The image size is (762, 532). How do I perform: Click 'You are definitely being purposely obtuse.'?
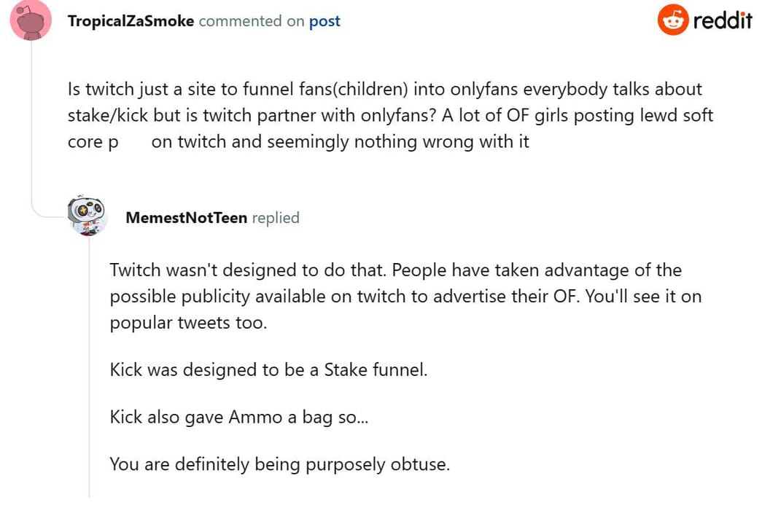[x=279, y=464]
